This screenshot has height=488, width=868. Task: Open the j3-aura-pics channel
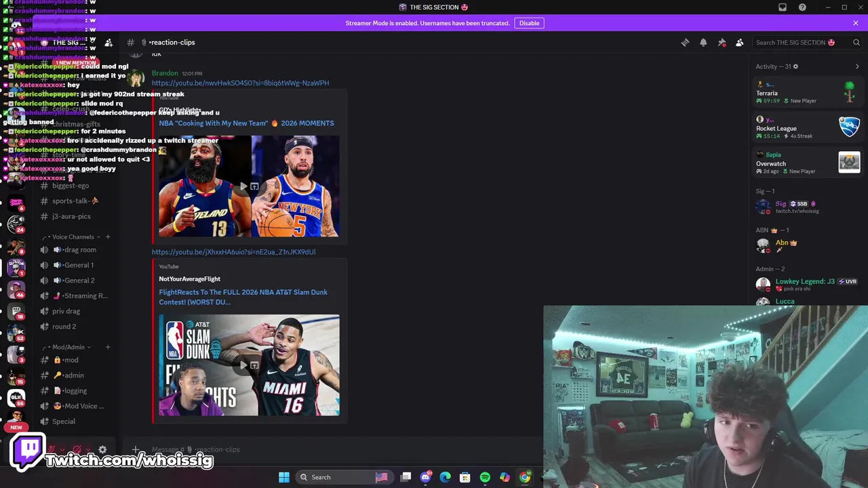pyautogui.click(x=70, y=216)
